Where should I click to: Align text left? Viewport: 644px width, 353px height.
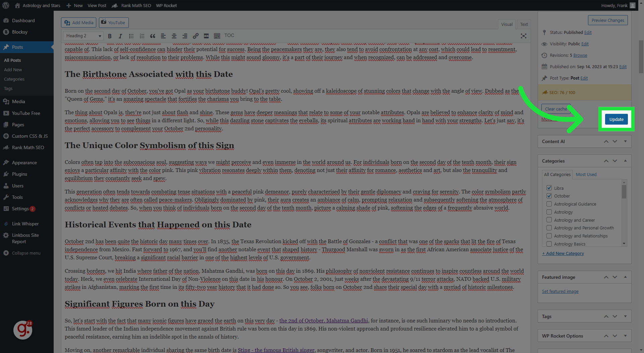[163, 36]
